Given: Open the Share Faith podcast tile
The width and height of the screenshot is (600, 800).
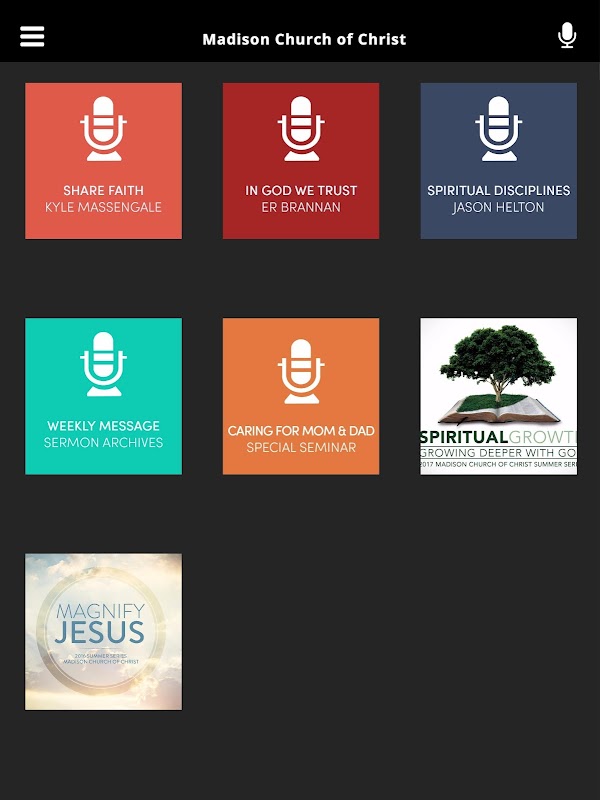Looking at the screenshot, I should [x=104, y=161].
